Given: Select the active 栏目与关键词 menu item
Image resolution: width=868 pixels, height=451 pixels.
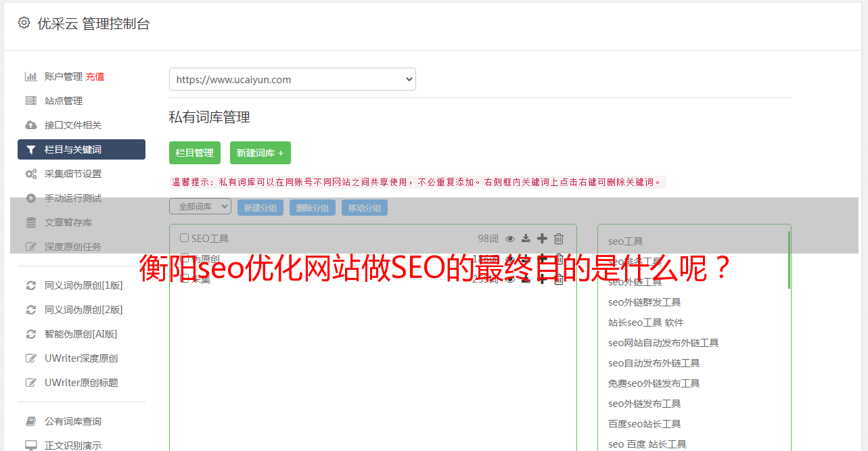Looking at the screenshot, I should tap(81, 149).
